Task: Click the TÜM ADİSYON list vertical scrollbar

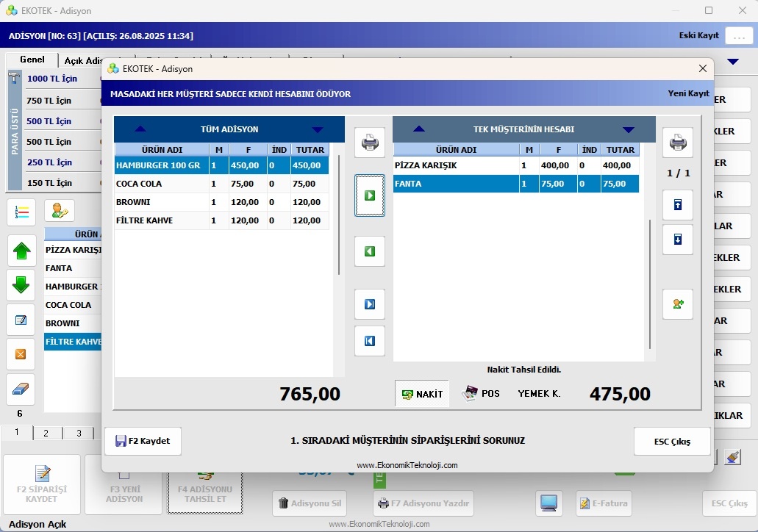Action: tap(339, 215)
